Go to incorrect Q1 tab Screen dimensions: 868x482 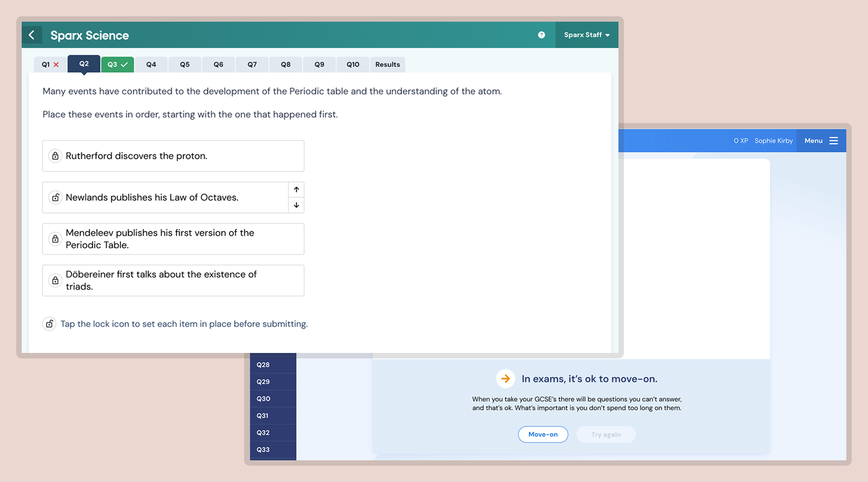tap(50, 65)
